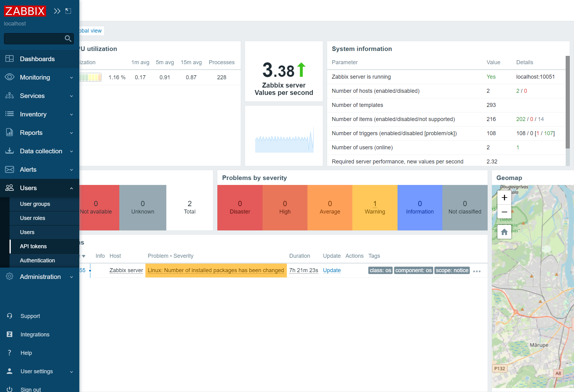Zoom in on the Geomap with the plus control
The height and width of the screenshot is (392, 574).
(x=504, y=198)
